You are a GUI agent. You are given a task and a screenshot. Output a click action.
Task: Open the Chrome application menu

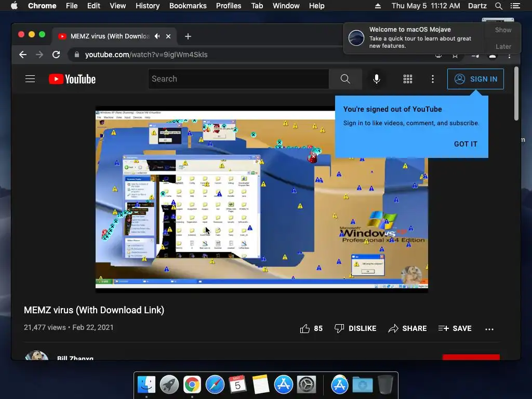(42, 6)
